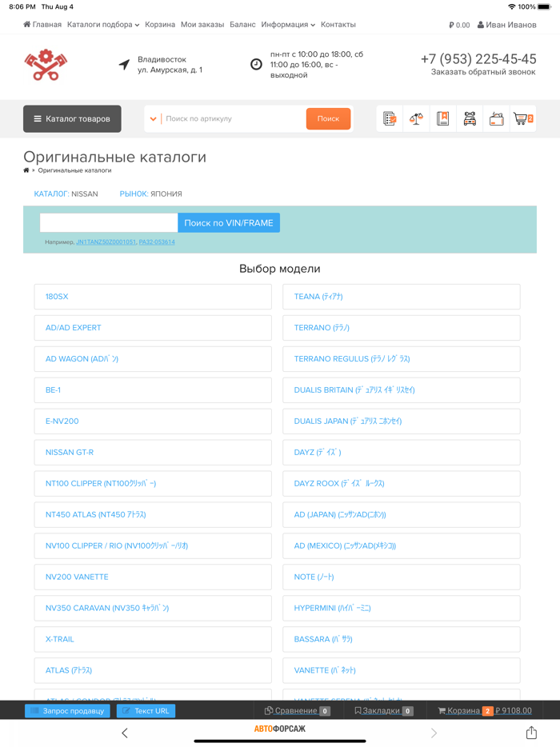Go to Главная in top menu
Screen dimensions: 560x747
(x=42, y=25)
